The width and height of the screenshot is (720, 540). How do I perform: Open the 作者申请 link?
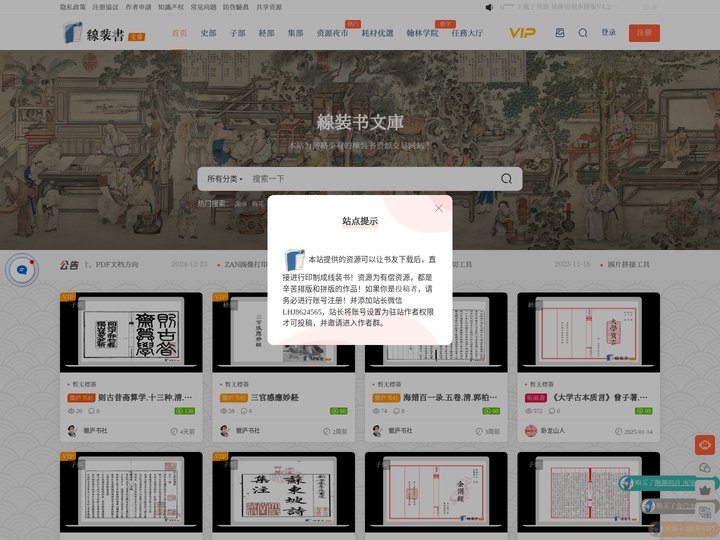pyautogui.click(x=138, y=7)
